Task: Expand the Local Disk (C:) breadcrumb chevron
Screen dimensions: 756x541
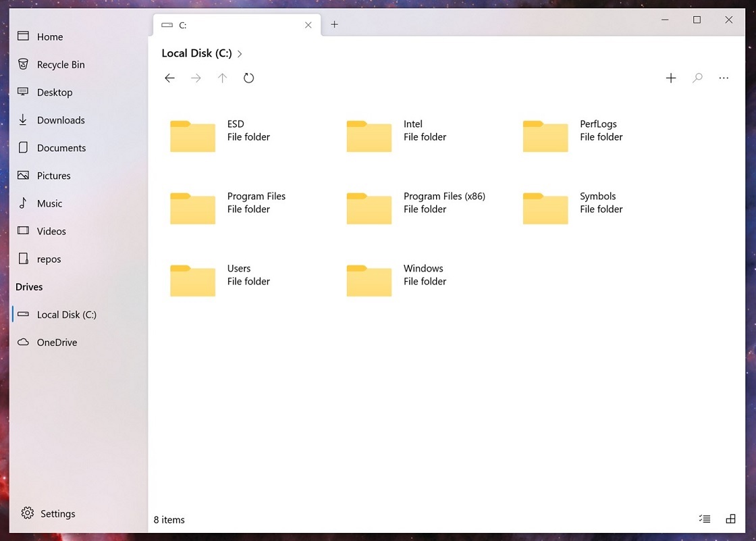Action: [x=240, y=53]
